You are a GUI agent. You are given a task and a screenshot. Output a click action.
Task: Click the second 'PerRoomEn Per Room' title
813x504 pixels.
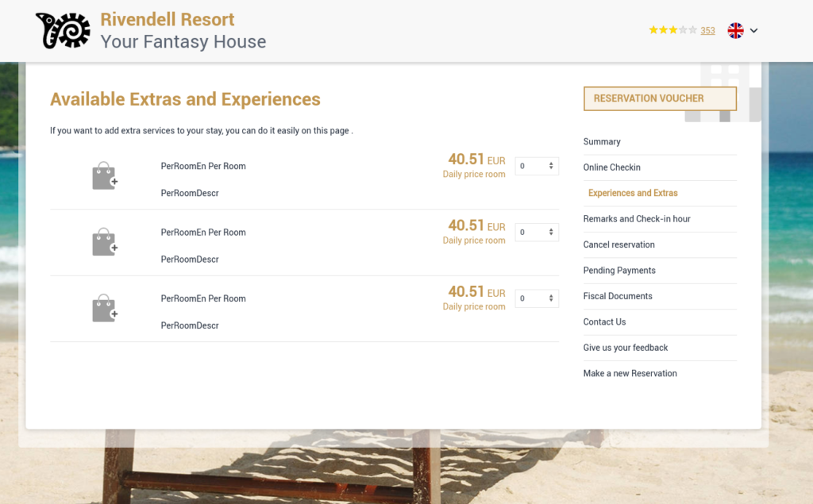(x=203, y=233)
